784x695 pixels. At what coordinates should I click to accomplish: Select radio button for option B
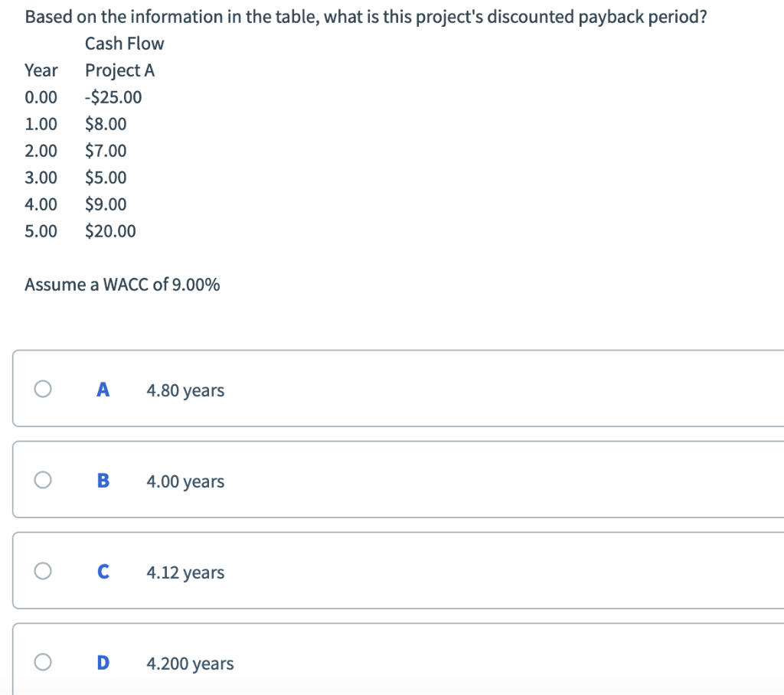(x=43, y=480)
